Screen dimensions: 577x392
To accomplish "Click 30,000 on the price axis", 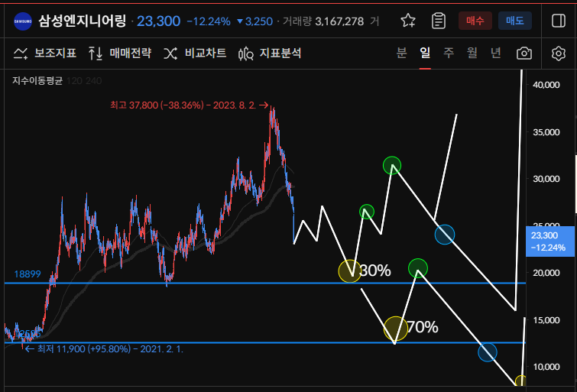I will [546, 179].
